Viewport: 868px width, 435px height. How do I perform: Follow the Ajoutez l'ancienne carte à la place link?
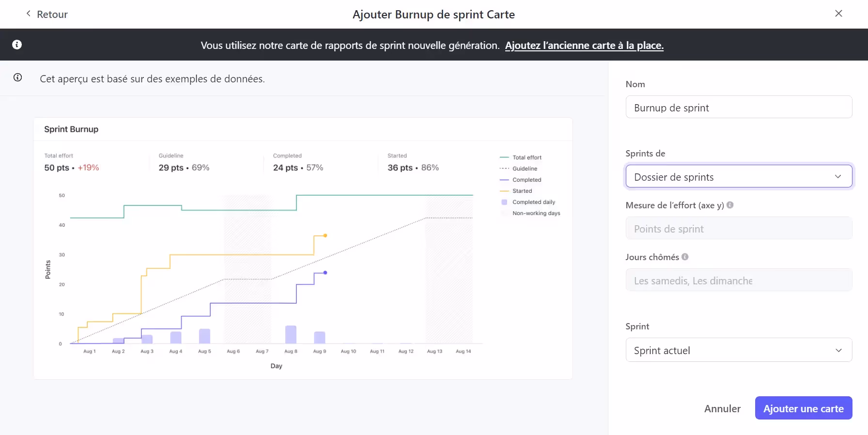click(584, 46)
